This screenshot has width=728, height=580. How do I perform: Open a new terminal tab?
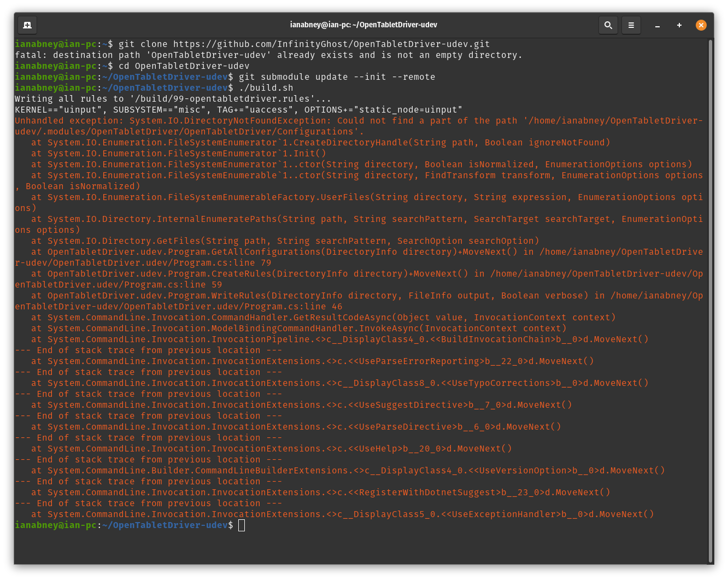[27, 25]
